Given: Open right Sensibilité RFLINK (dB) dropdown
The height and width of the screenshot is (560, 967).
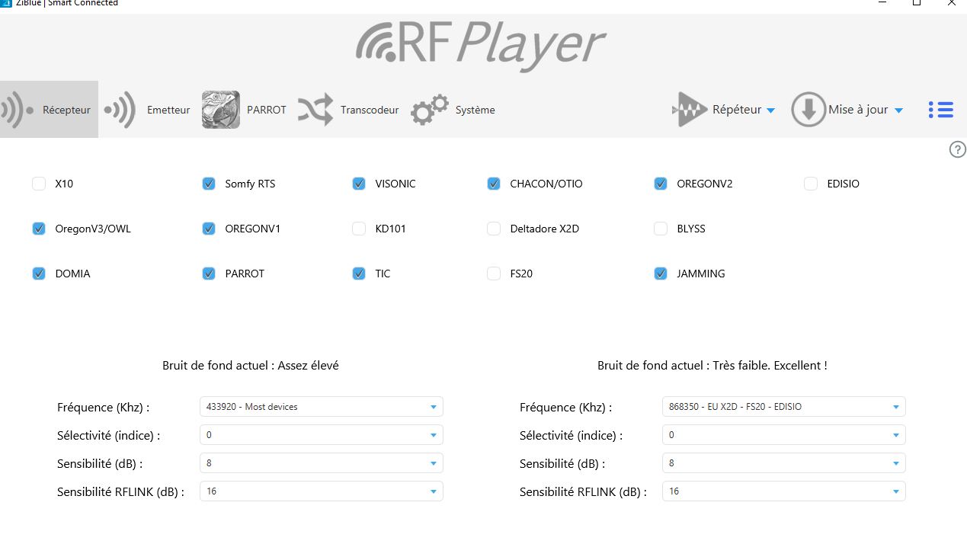Looking at the screenshot, I should tap(784, 491).
